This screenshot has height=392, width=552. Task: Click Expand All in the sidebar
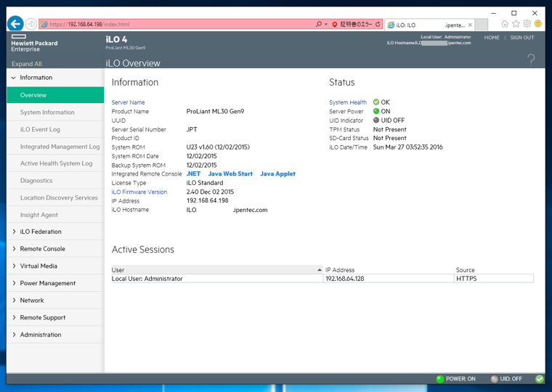coord(26,64)
